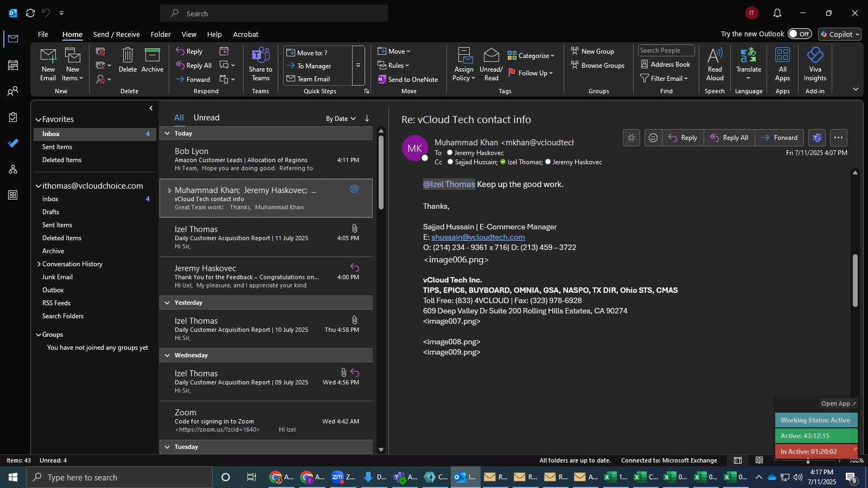The image size is (868, 488).
Task: Open Calendar in left navigation rail
Action: (13, 65)
